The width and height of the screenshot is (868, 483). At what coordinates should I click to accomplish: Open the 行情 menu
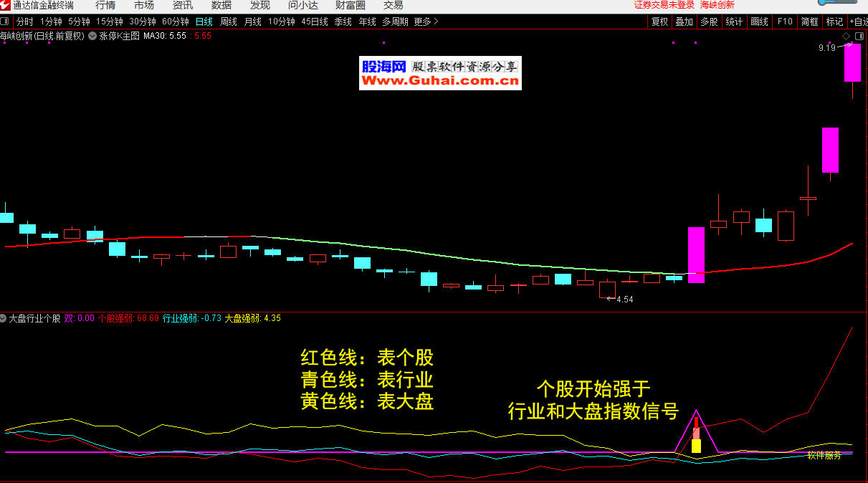click(105, 5)
